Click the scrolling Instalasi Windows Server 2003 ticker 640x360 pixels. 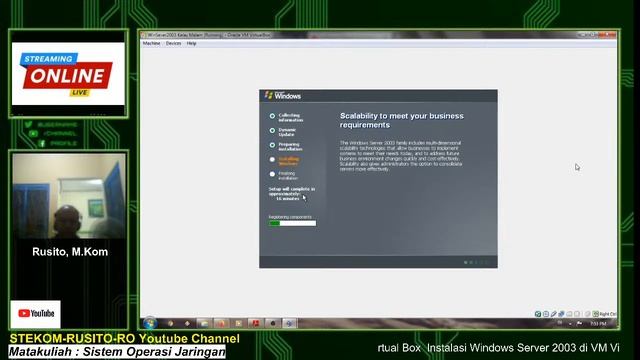click(498, 348)
